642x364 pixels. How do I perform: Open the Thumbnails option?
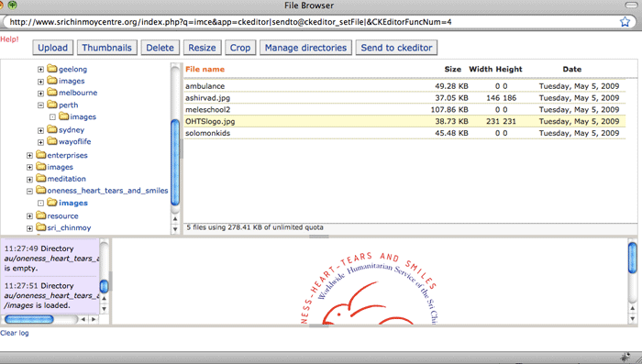click(x=107, y=48)
